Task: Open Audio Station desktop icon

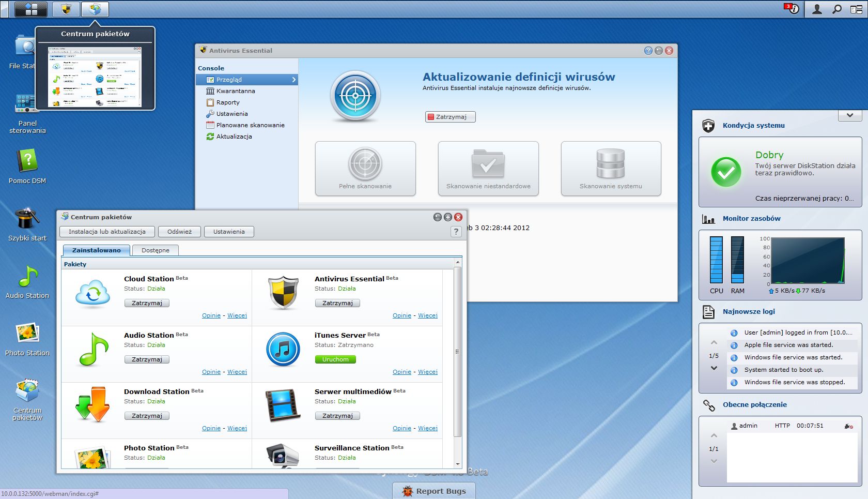Action: pyautogui.click(x=27, y=282)
